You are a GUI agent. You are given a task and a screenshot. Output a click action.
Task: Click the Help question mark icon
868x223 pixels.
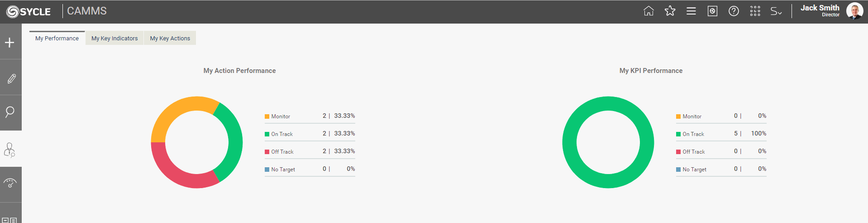(x=734, y=11)
